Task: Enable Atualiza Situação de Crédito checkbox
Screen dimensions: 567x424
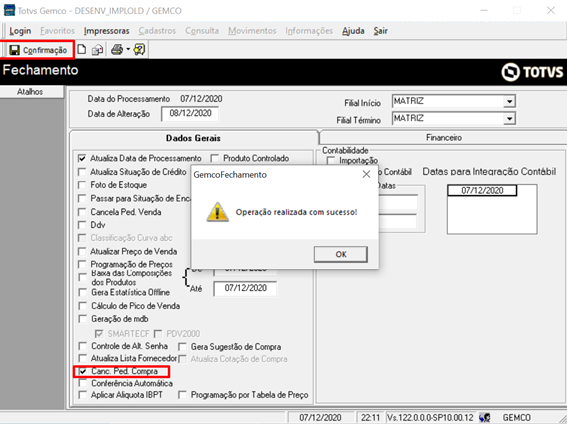Action: tap(82, 172)
